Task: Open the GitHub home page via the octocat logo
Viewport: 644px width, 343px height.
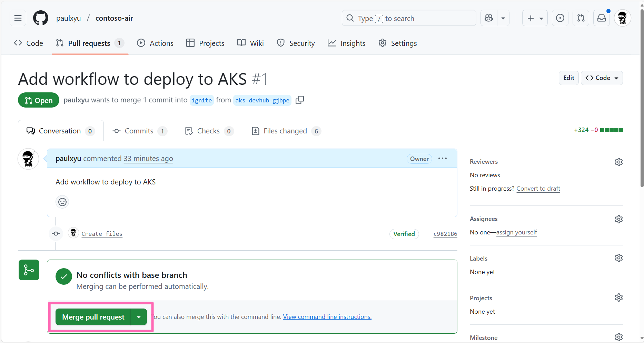Action: pos(40,18)
